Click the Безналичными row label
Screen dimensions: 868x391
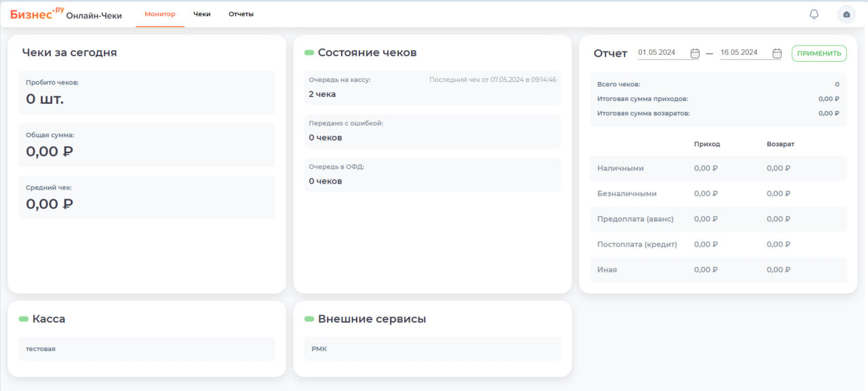pos(627,194)
